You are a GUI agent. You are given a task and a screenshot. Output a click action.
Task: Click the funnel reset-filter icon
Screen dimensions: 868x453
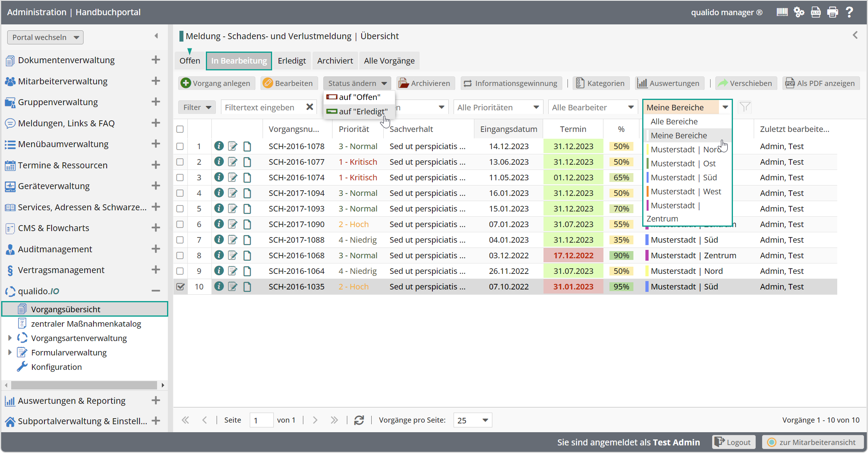[x=745, y=107]
